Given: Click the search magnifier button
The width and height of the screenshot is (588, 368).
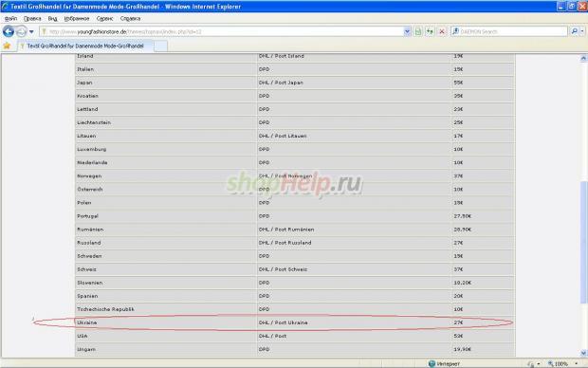Looking at the screenshot, I should click(574, 31).
